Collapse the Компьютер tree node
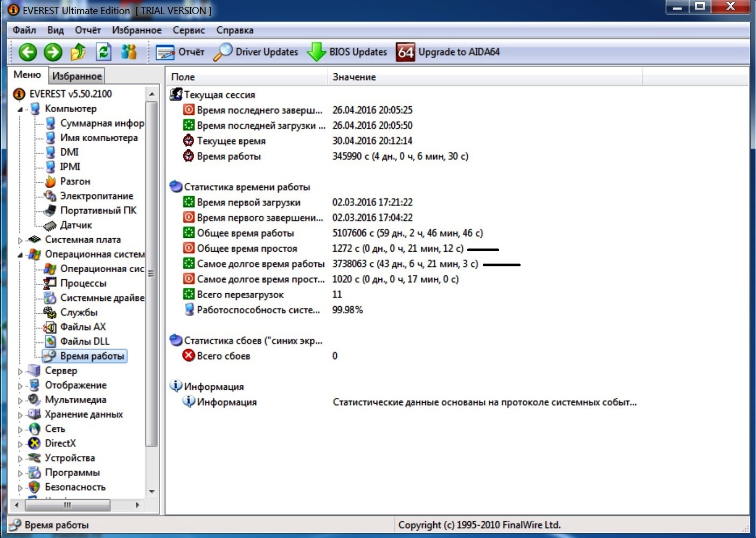This screenshot has width=756, height=538. pyautogui.click(x=20, y=109)
